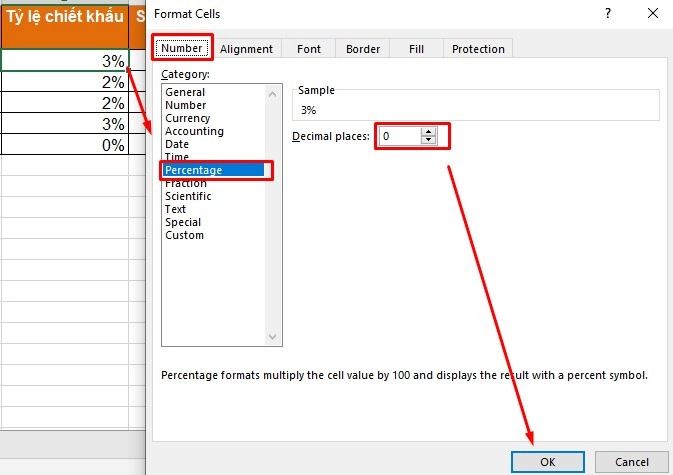
Task: Increase decimal places with up spinner arrow
Action: click(x=429, y=132)
